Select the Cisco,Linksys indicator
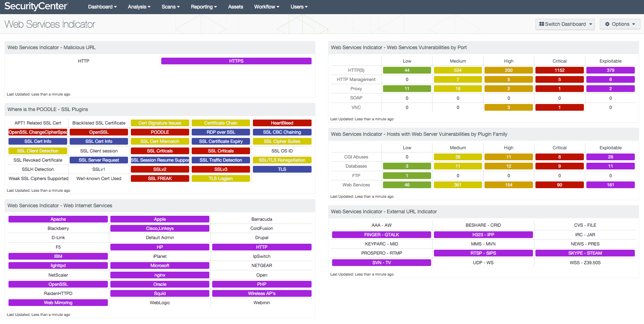644x324 pixels. pyautogui.click(x=160, y=228)
